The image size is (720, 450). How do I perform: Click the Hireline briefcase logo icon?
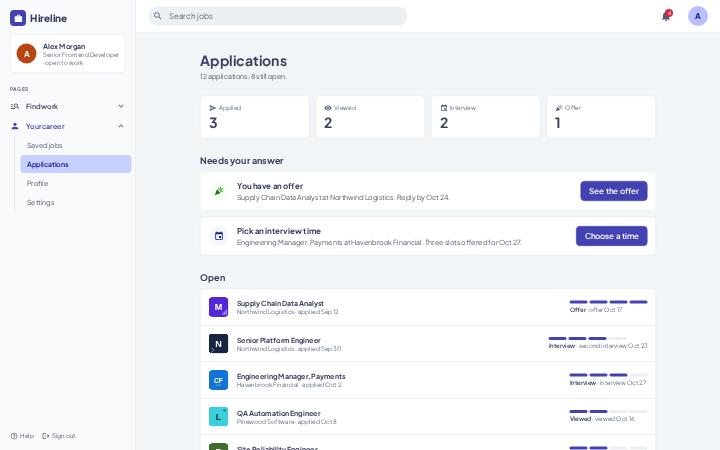tap(18, 18)
